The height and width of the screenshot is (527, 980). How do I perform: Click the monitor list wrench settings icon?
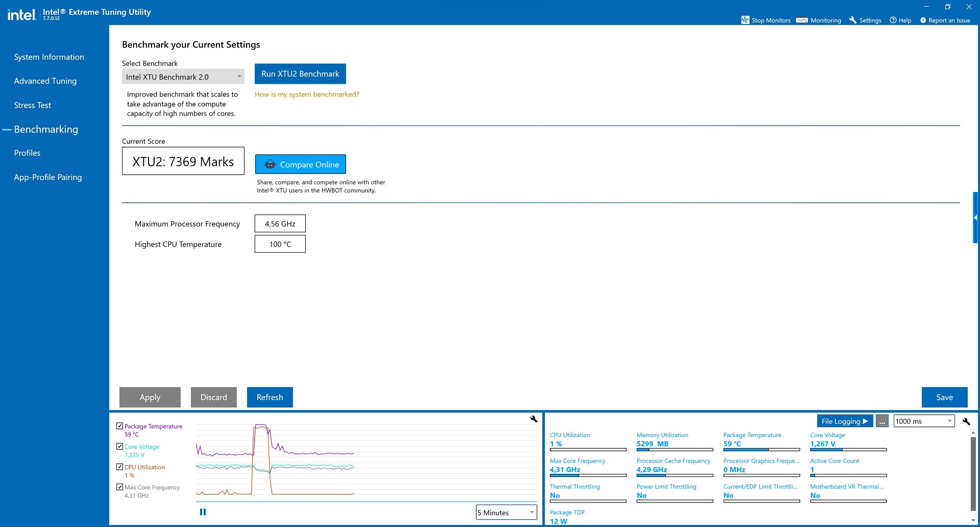coord(966,421)
